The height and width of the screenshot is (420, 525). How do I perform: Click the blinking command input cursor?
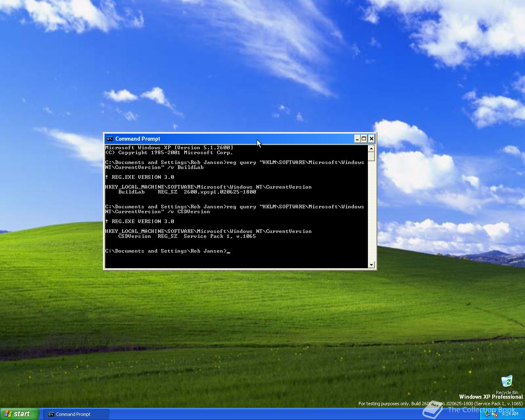[x=229, y=251]
